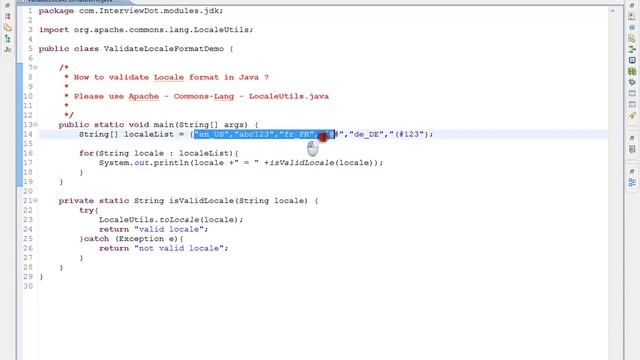Click the package declaration on line 1
This screenshot has height=360, width=640.
click(x=131, y=11)
